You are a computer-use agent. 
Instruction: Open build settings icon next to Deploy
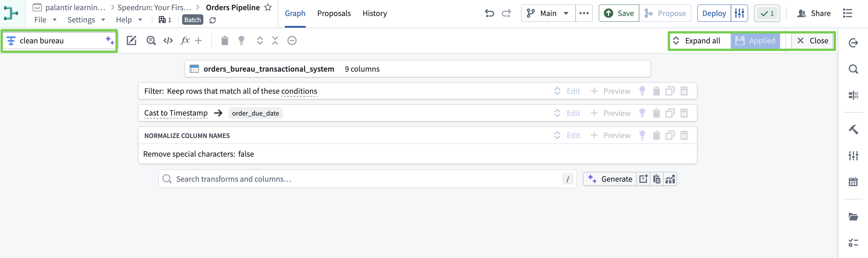(x=739, y=13)
